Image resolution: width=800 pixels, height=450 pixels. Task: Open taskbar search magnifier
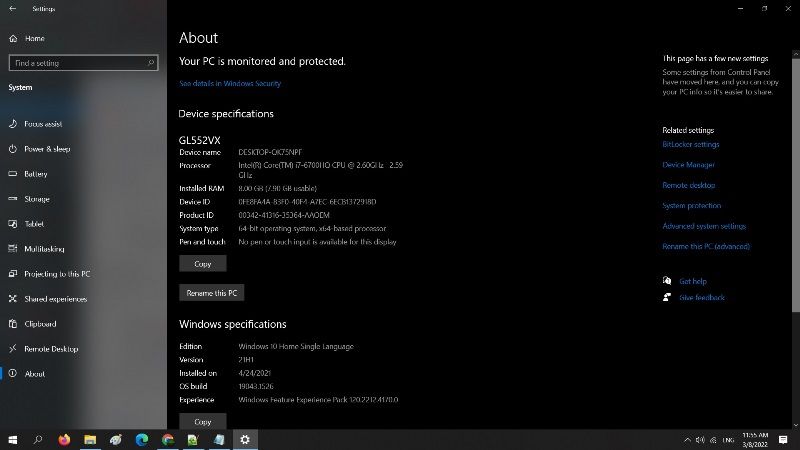[x=38, y=439]
